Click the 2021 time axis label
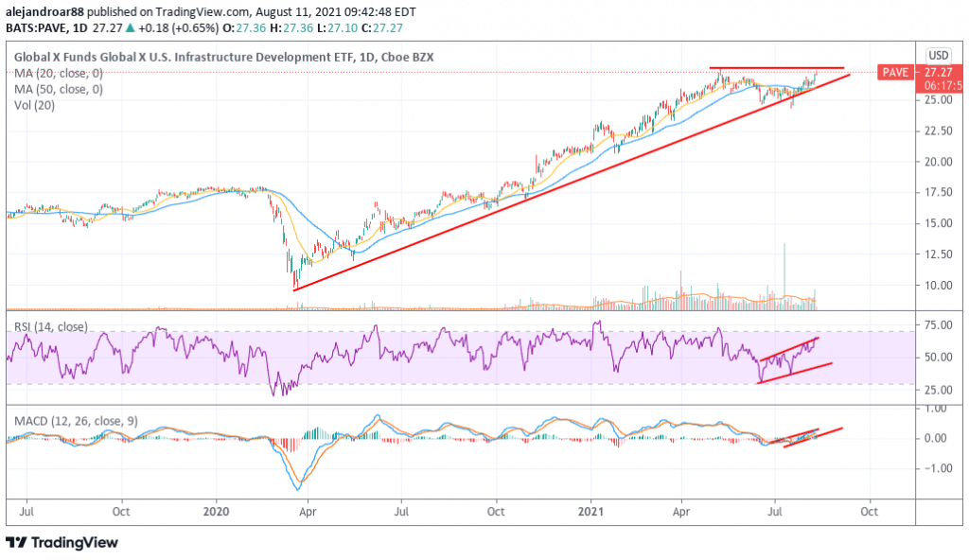The height and width of the screenshot is (560, 969). pos(590,512)
